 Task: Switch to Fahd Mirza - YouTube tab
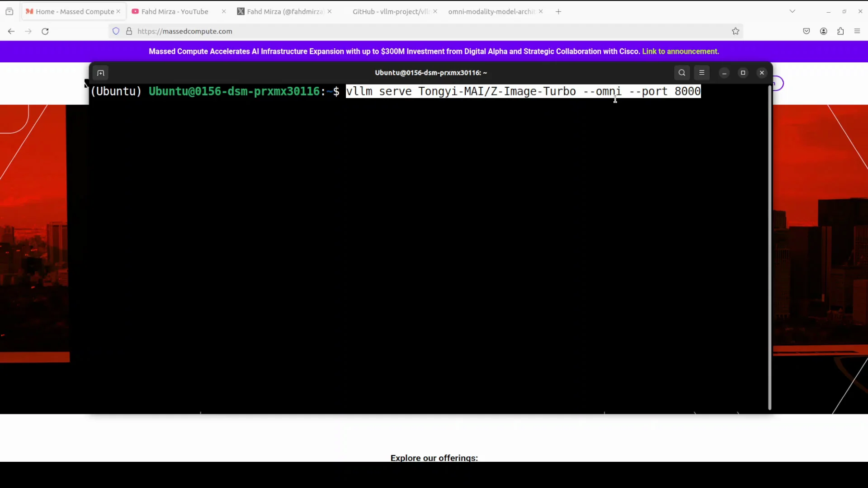(175, 12)
